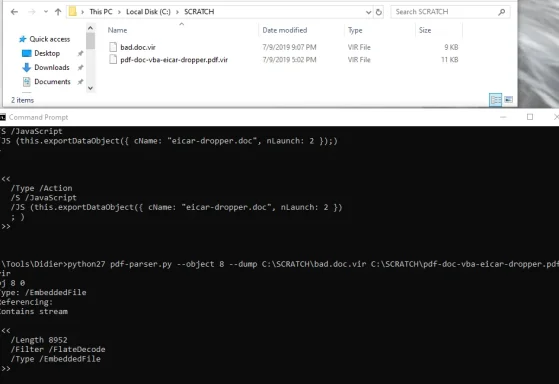Click the Documents icon in sidebar
Screen dimensions: 559x384
[27, 82]
